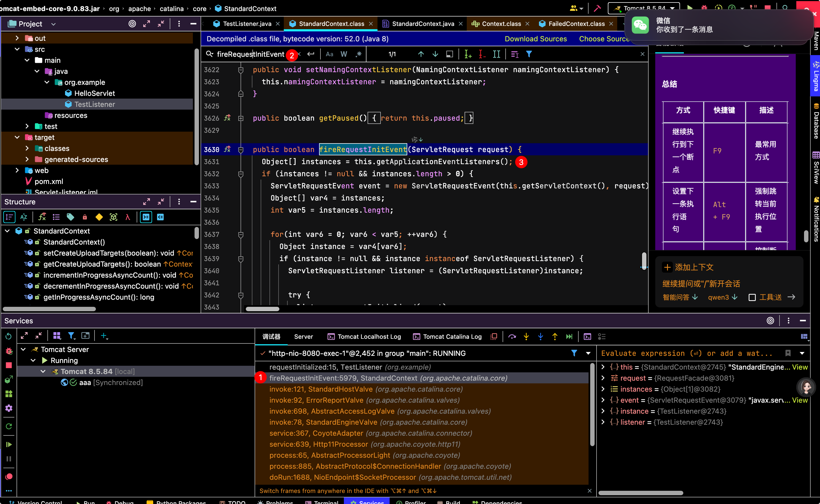This screenshot has width=820, height=504.
Task: Click the red Stop server button
Action: pyautogui.click(x=9, y=365)
